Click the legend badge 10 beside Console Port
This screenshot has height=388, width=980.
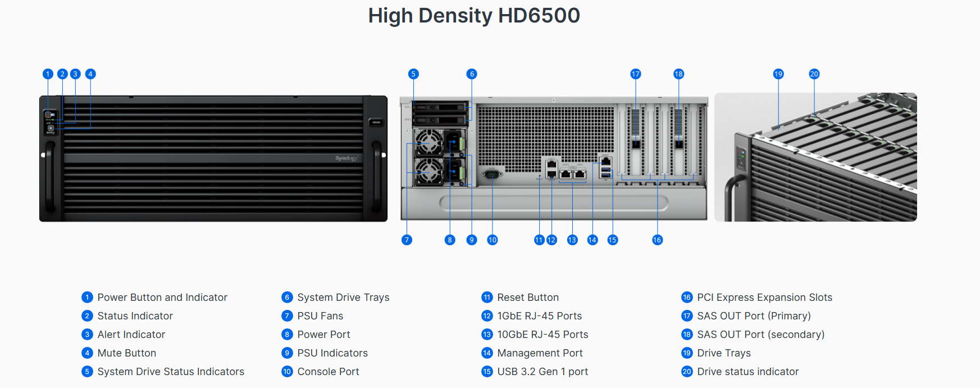click(287, 372)
